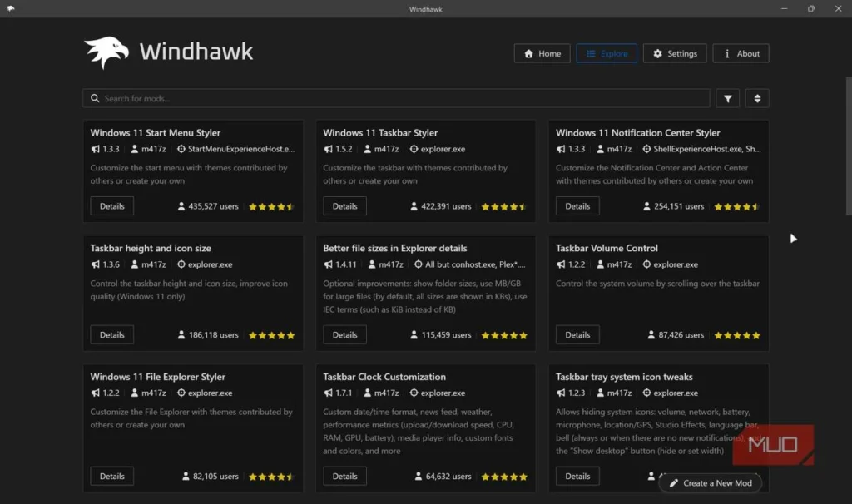Open Details for Windows 11 Start Menu Styler
The width and height of the screenshot is (852, 504).
pyautogui.click(x=112, y=205)
